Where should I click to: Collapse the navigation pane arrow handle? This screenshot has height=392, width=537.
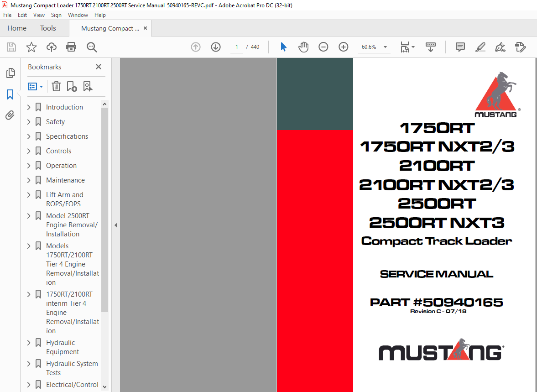pos(116,225)
